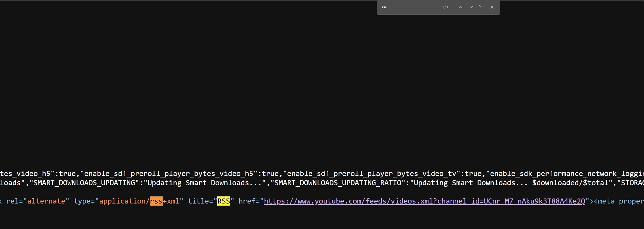Image resolution: width=644 pixels, height=229 pixels.
Task: Click the "$downloaded/$total" text
Action: coord(570,183)
